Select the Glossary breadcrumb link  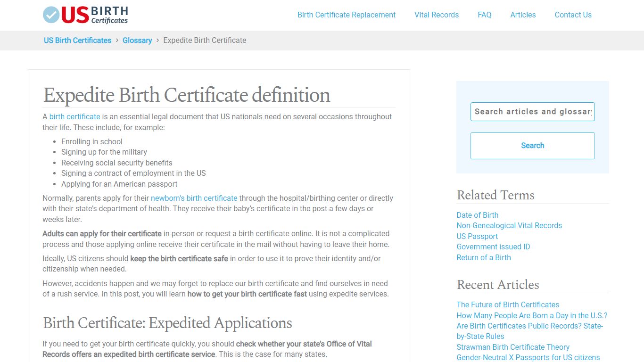137,41
